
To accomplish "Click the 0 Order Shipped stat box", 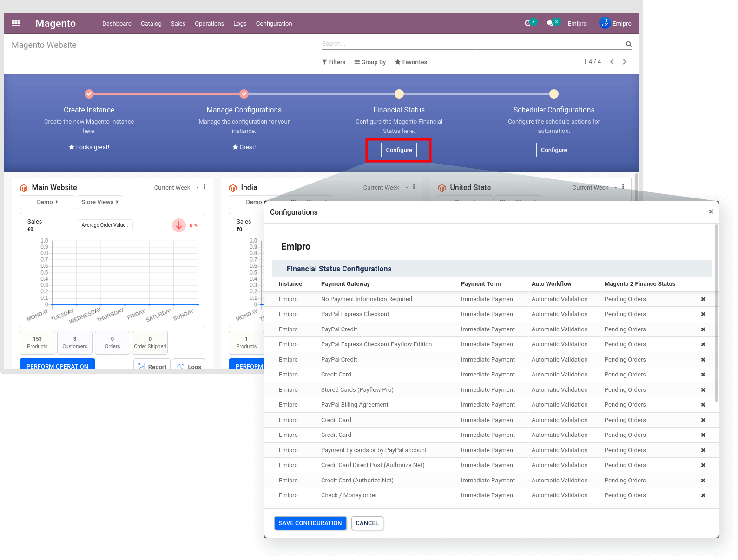I will click(150, 343).
